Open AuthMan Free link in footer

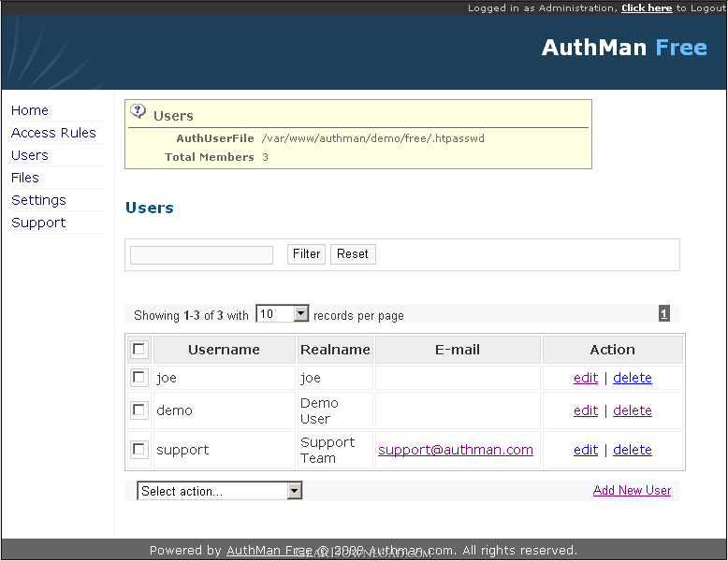click(x=269, y=551)
